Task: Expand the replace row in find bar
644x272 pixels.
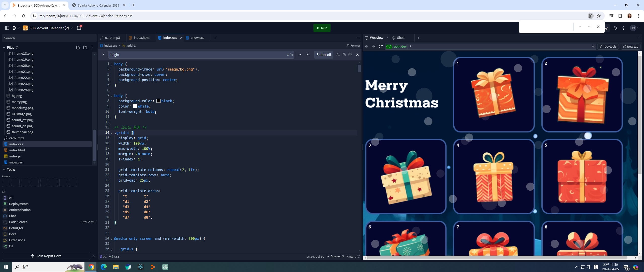Action: click(103, 55)
